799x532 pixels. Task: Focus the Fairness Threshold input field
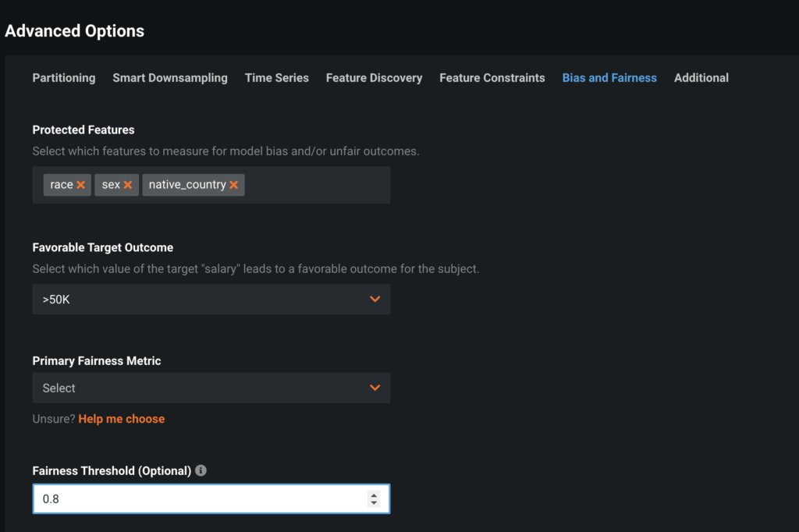point(211,499)
